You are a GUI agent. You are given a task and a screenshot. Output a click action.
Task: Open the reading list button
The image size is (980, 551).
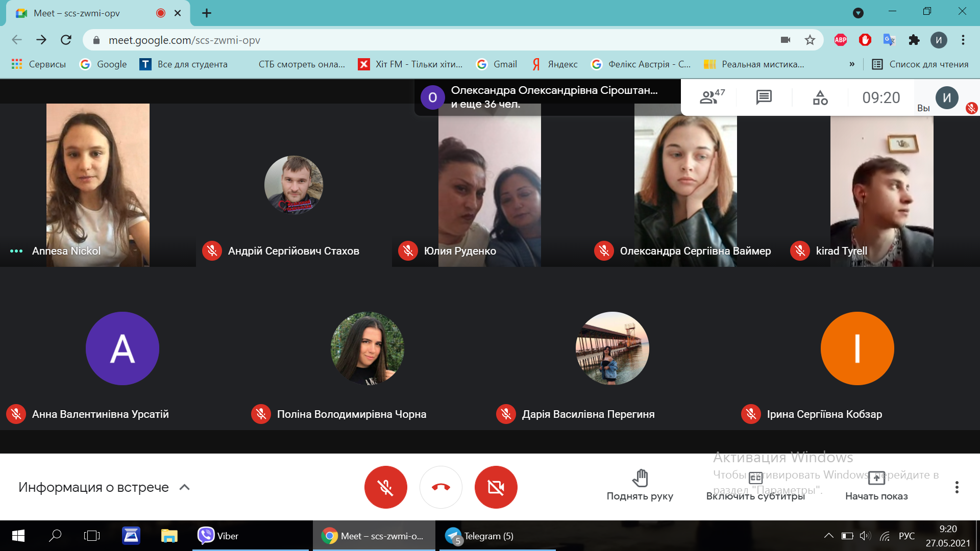(920, 64)
